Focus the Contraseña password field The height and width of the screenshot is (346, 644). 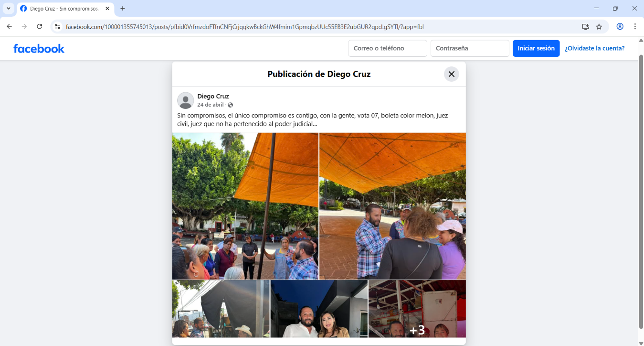pos(470,48)
